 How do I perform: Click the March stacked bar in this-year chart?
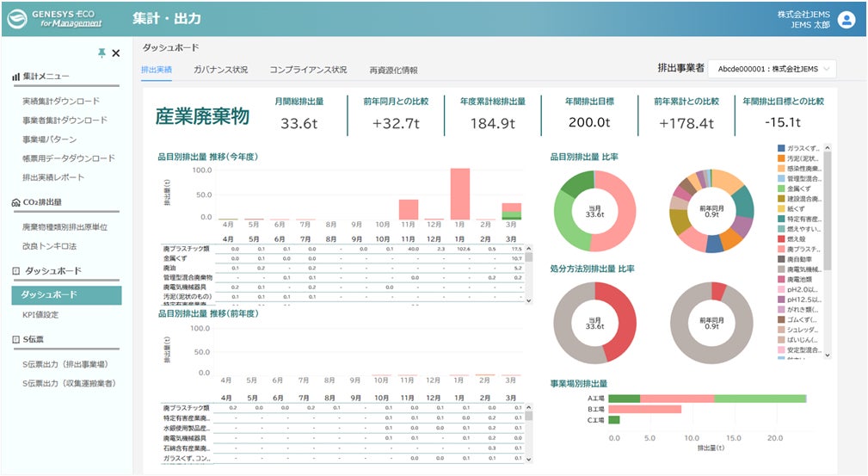(x=512, y=211)
